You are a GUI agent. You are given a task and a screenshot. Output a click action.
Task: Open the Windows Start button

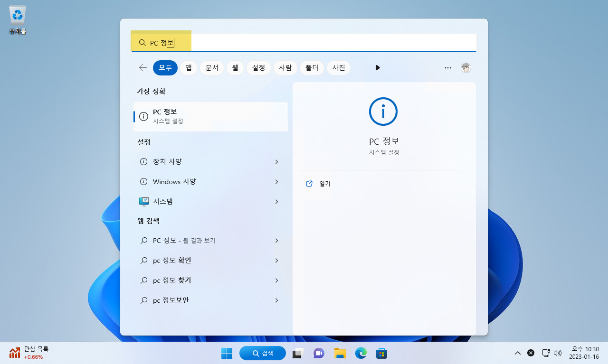[227, 353]
